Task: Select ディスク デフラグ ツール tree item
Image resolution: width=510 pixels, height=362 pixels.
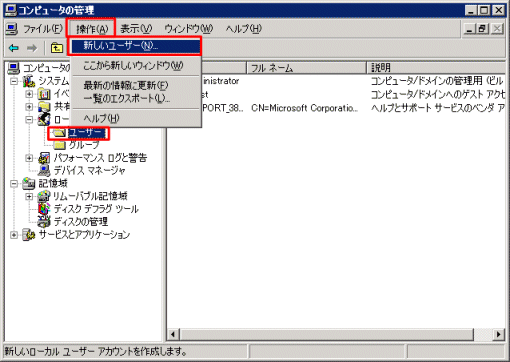Action: coord(96,209)
